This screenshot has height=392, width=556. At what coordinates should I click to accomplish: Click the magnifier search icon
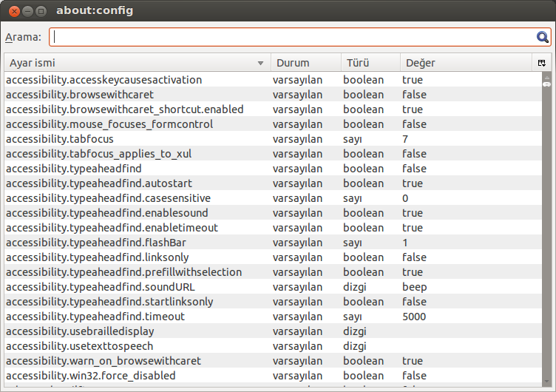pos(542,37)
